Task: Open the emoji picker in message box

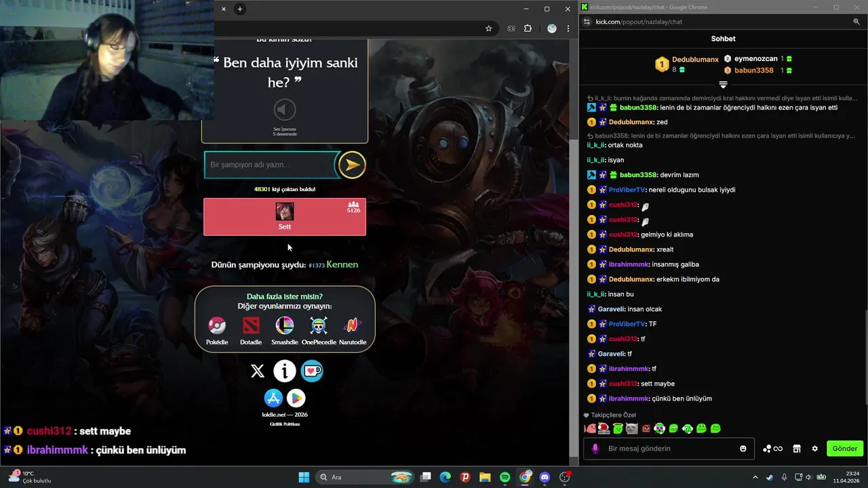Action: (x=743, y=449)
